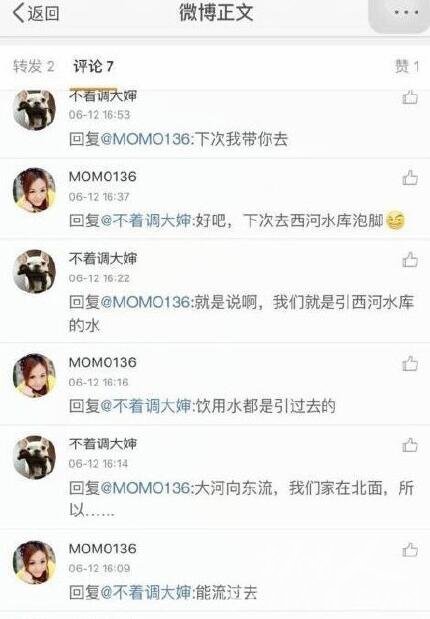Like the 16:22 comment about 引西河水库的水

tap(410, 260)
